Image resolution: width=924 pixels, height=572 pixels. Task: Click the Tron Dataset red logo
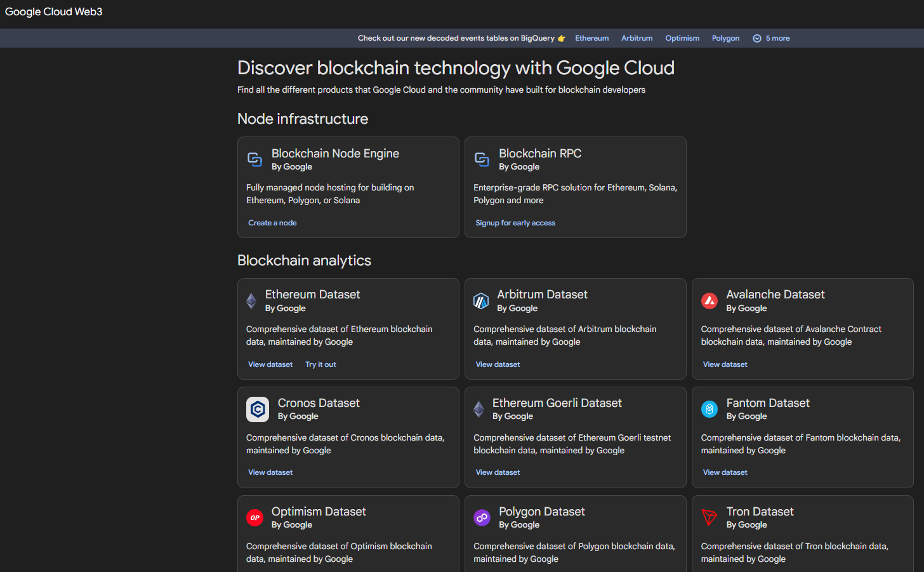pos(709,518)
